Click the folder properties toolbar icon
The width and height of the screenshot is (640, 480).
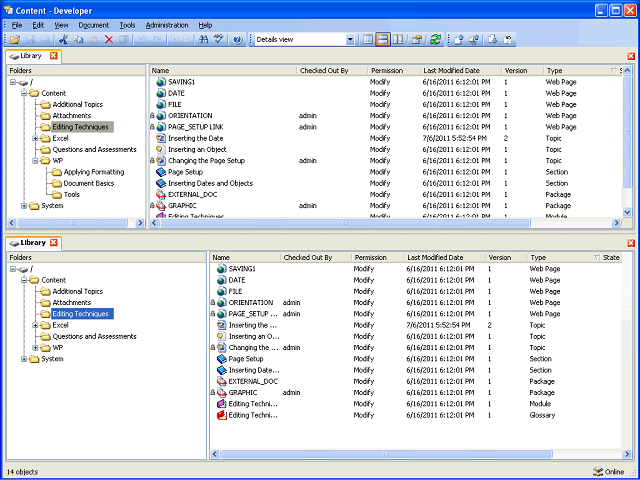pyautogui.click(x=417, y=40)
